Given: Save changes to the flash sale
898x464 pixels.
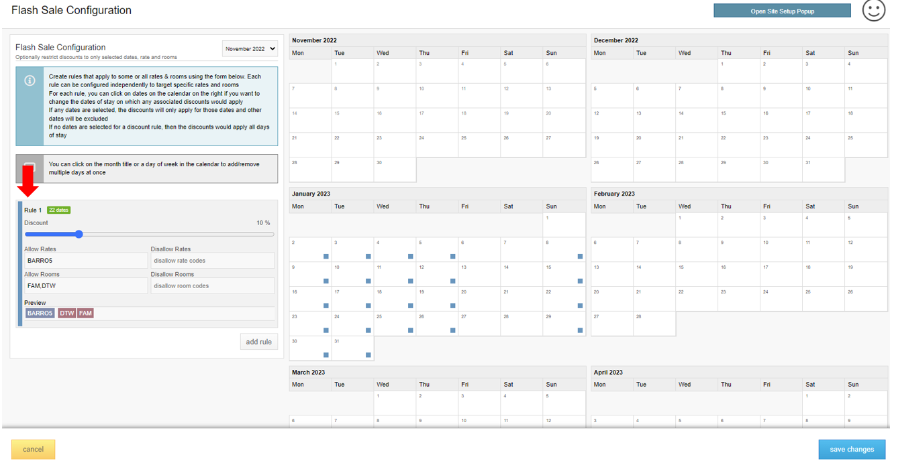Looking at the screenshot, I should click(852, 449).
